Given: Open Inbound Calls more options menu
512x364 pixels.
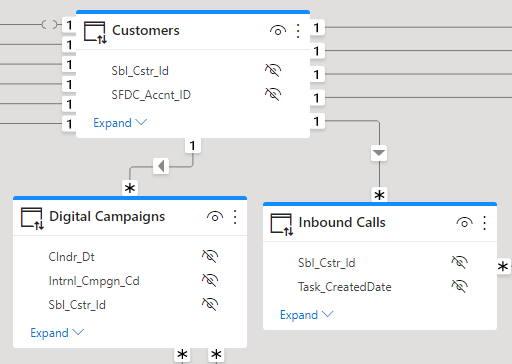Looking at the screenshot, I should point(485,223).
